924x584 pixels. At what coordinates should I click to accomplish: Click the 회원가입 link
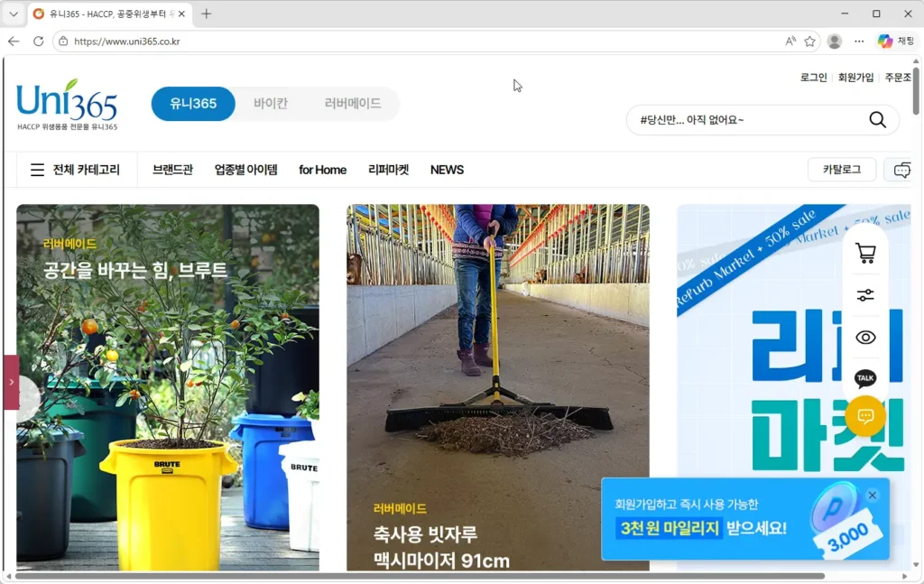tap(855, 78)
